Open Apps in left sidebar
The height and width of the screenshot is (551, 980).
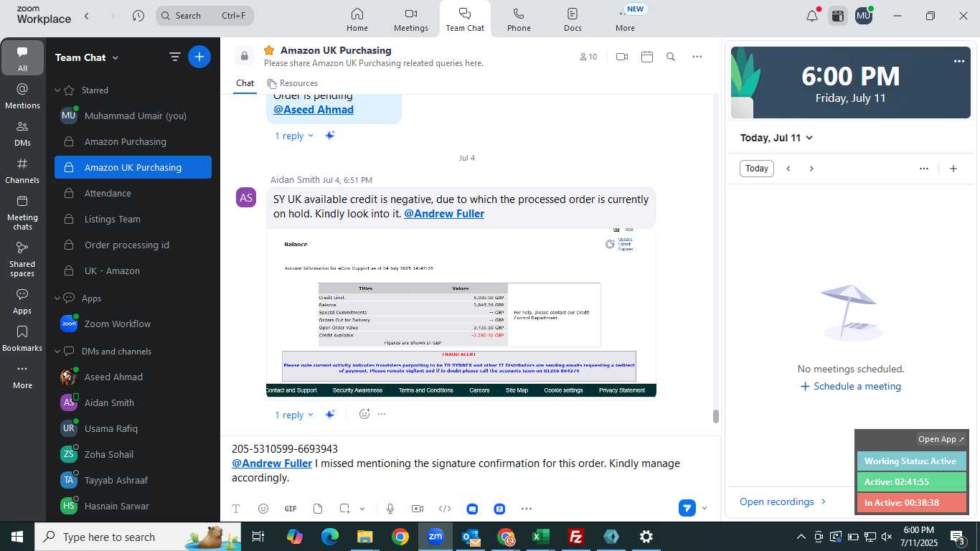click(x=22, y=301)
